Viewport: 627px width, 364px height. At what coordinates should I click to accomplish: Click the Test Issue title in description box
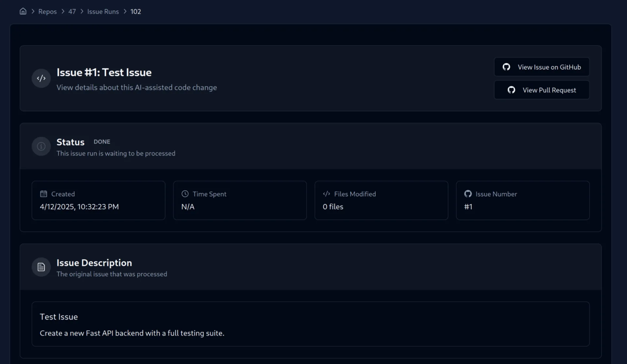pos(59,317)
